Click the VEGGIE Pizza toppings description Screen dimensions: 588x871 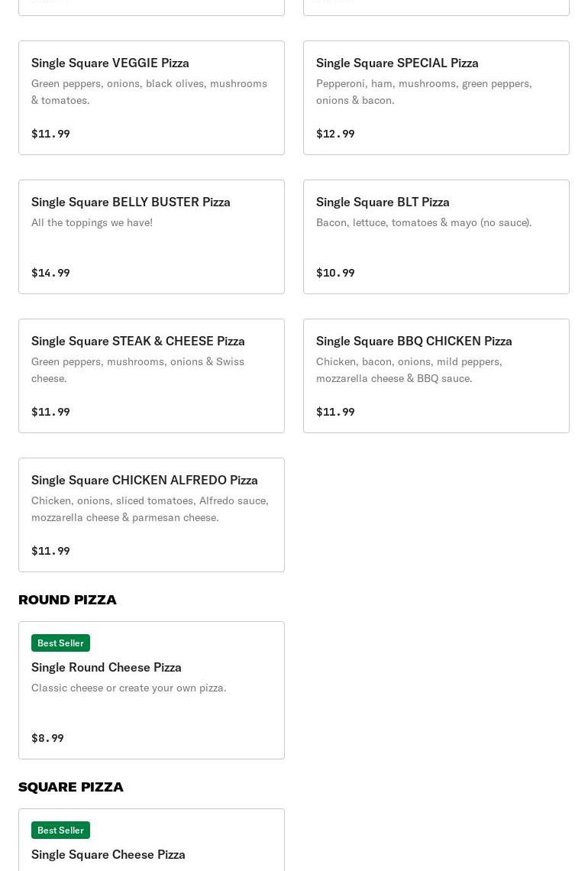(x=149, y=92)
